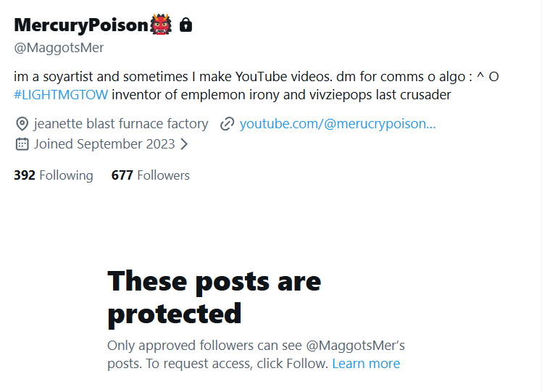Click the inventor of emplemon irony bio text

281,95
